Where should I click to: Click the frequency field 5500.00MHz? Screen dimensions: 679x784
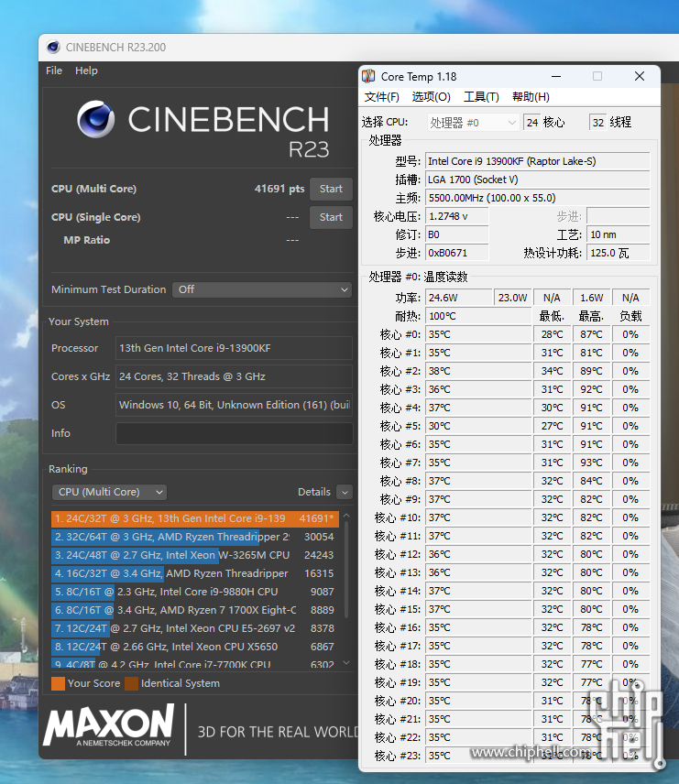pos(537,198)
